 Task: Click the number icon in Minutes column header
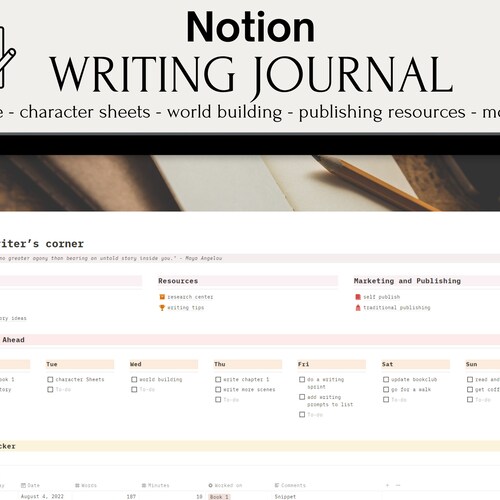tap(144, 485)
